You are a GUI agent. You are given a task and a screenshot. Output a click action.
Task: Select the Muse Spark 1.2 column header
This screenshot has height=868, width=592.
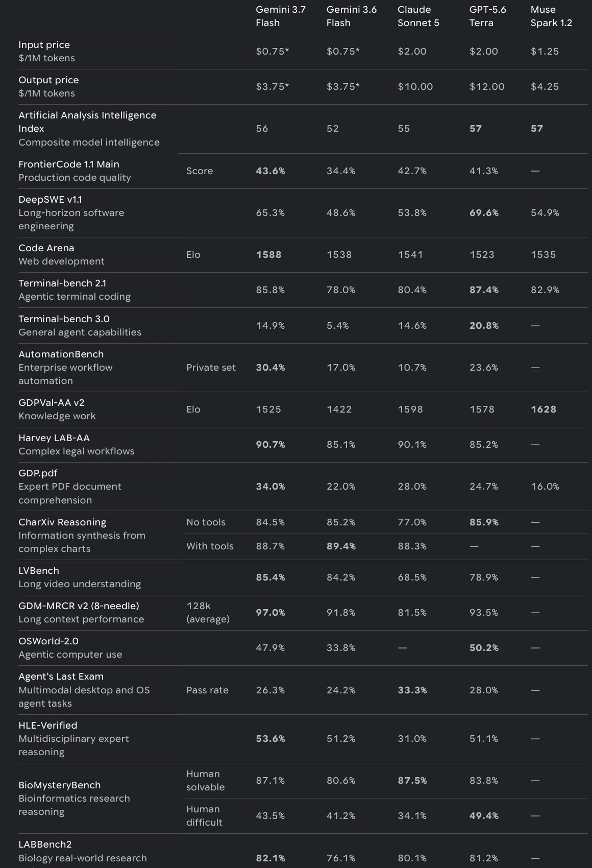click(x=551, y=16)
